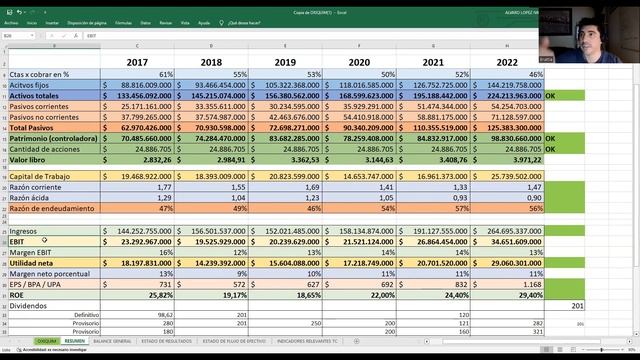Viewport: 640px width, 360px height.
Task: Open the BALANCE GENERAL sheet tab
Action: (x=112, y=341)
